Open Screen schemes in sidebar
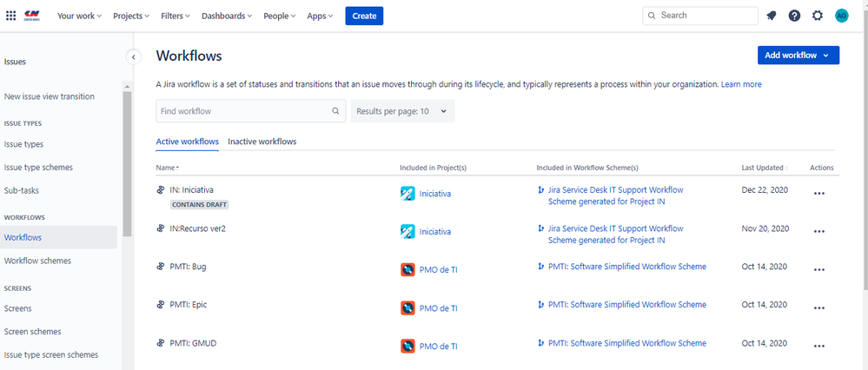 pyautogui.click(x=33, y=332)
